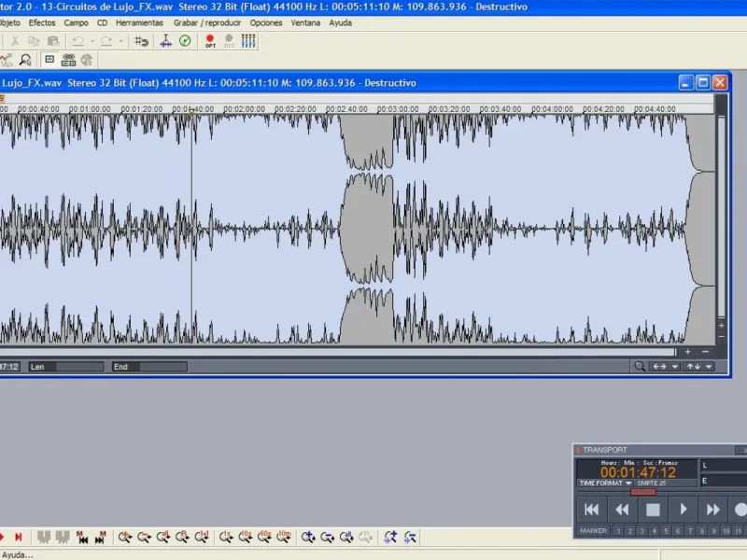Click the red transport position slider
Viewport: 747px width, 560px height.
[x=643, y=492]
